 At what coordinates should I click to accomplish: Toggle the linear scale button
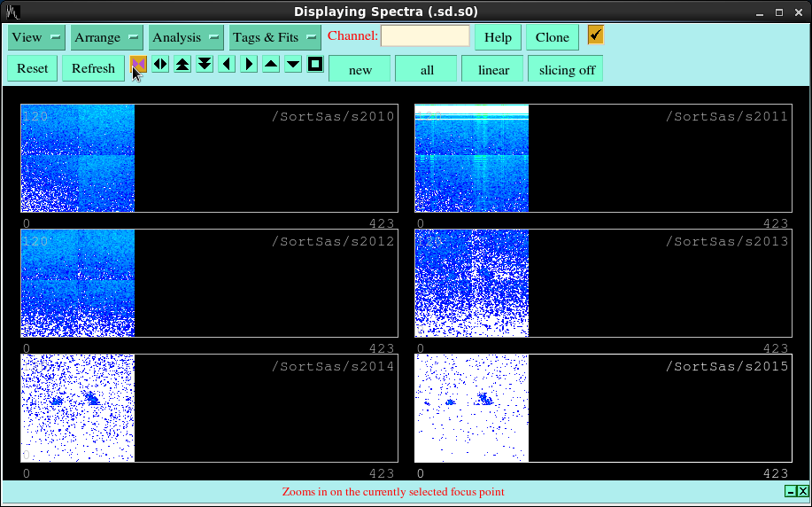pyautogui.click(x=493, y=69)
